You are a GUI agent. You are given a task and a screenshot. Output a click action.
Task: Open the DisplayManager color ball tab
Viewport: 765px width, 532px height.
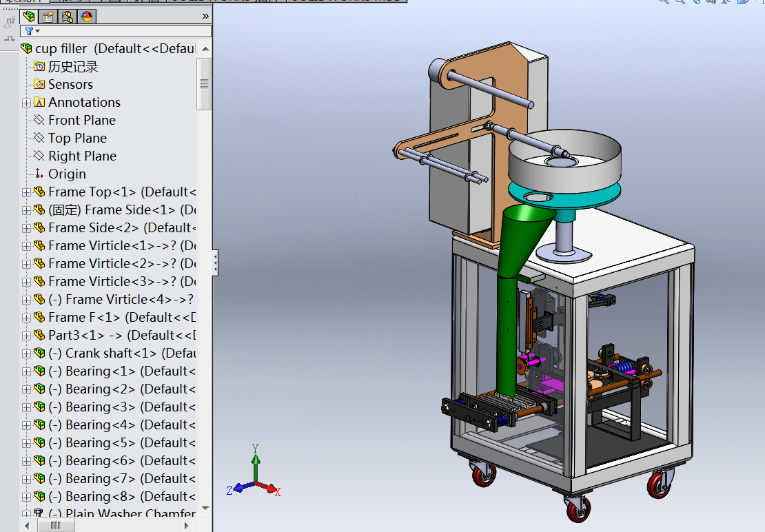[86, 17]
